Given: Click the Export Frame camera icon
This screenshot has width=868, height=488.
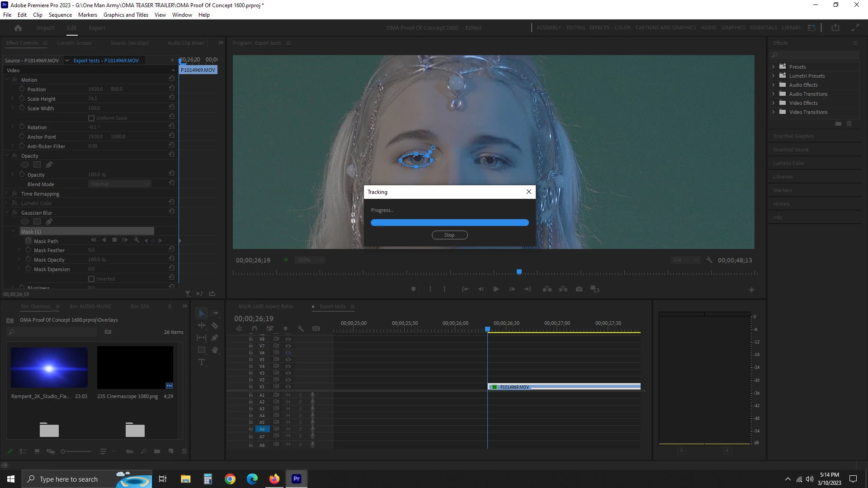Looking at the screenshot, I should tap(579, 289).
